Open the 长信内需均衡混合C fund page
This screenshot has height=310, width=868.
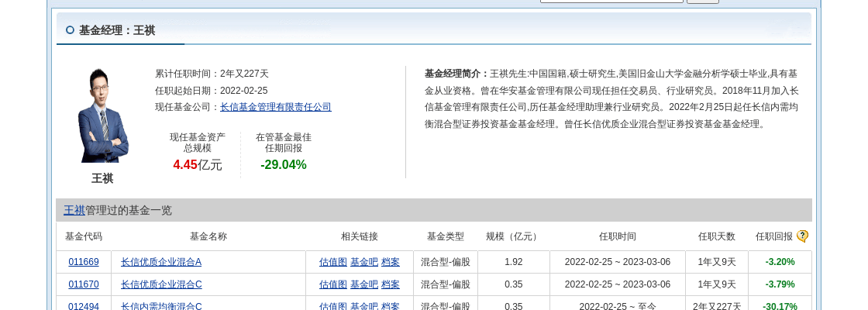(161, 306)
